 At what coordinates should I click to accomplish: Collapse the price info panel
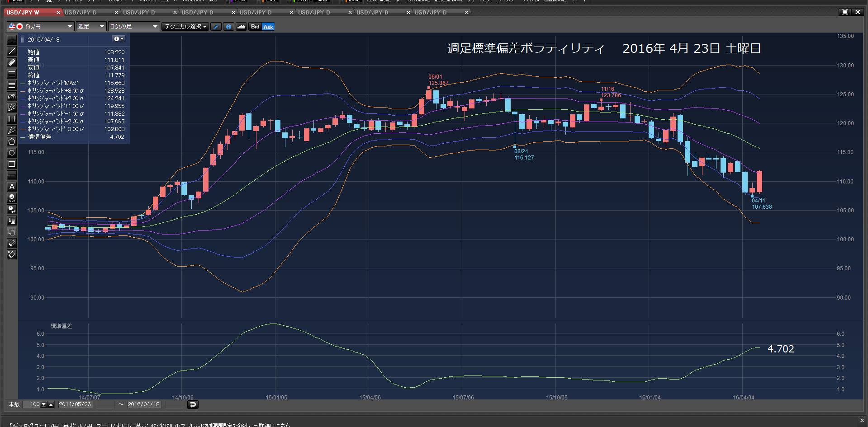119,39
